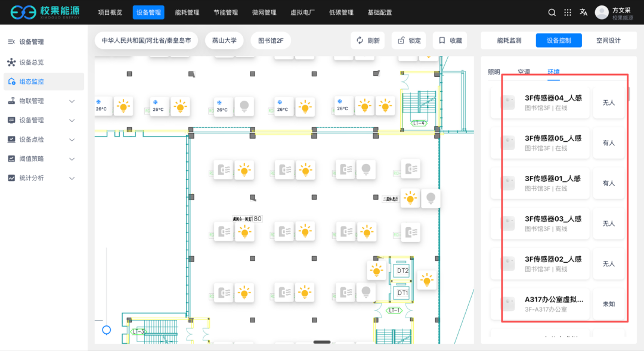Click the 3F传感器02_人感 sensor icon
Screen dimensions: 644x351
(x=509, y=263)
